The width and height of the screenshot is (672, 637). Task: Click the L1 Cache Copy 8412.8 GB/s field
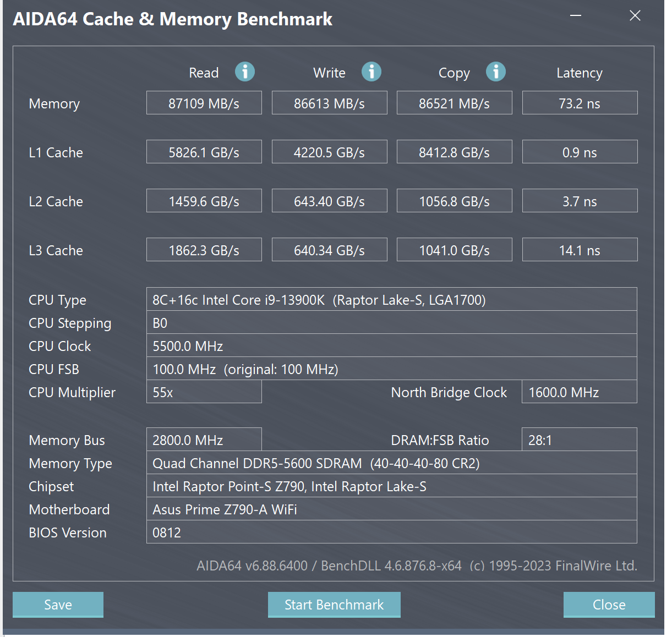tap(454, 152)
